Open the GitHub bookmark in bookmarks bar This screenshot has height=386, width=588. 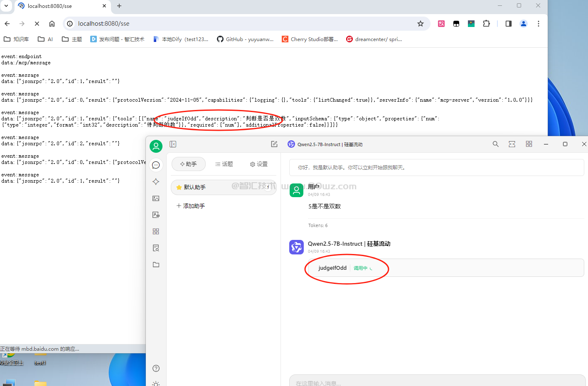[245, 39]
